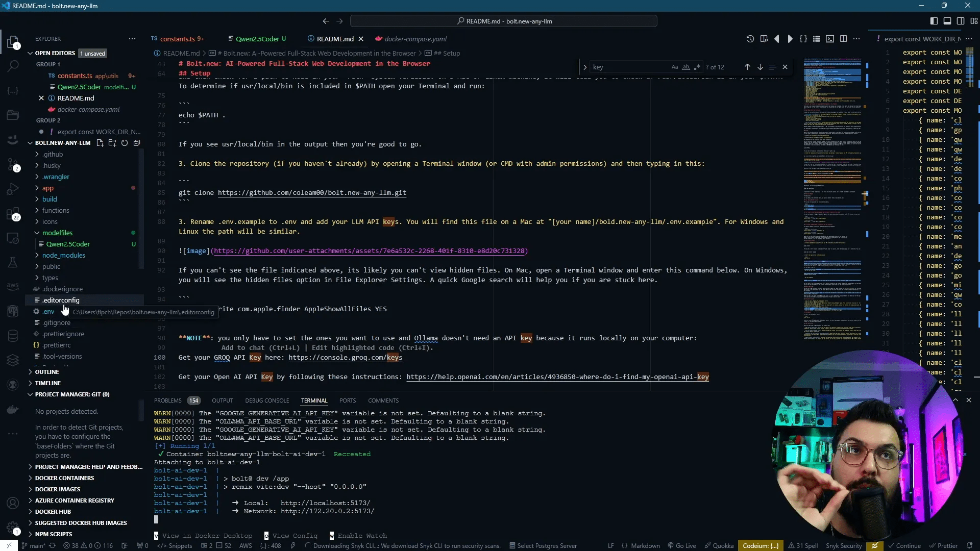Toggle Match Whole Word in find widget
This screenshot has width=980, height=551.
click(x=686, y=67)
